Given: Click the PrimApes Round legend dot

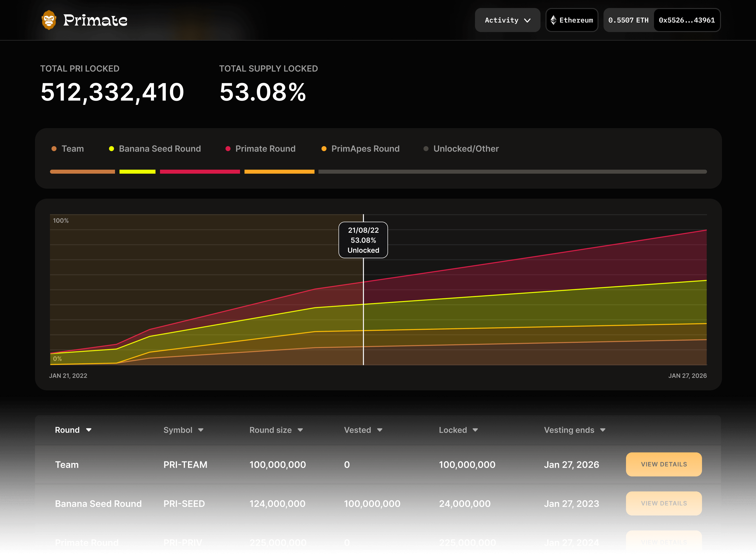Looking at the screenshot, I should coord(324,148).
